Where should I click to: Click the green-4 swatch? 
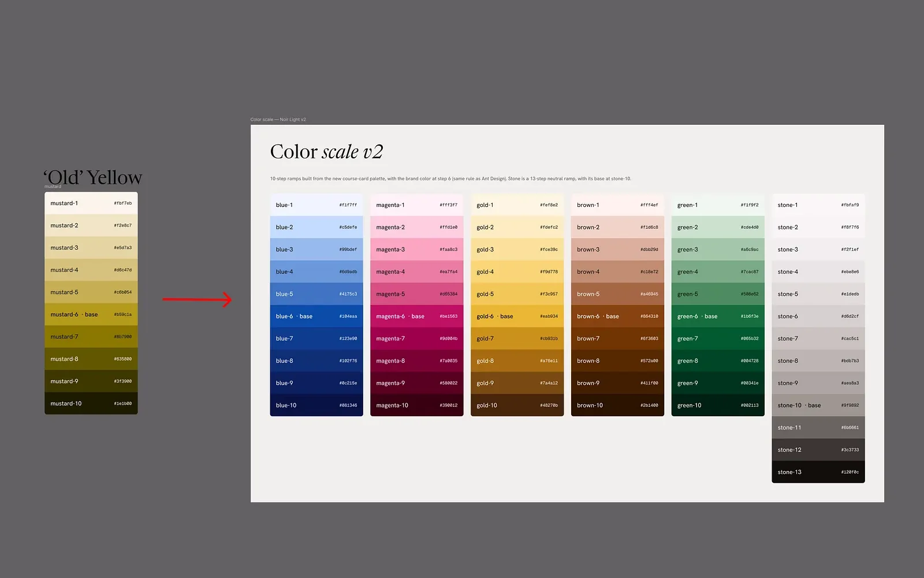[x=718, y=272]
